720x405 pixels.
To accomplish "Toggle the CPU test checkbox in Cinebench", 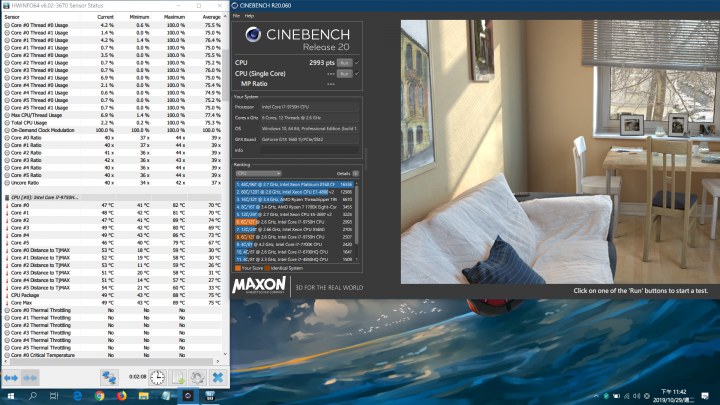I will click(357, 62).
